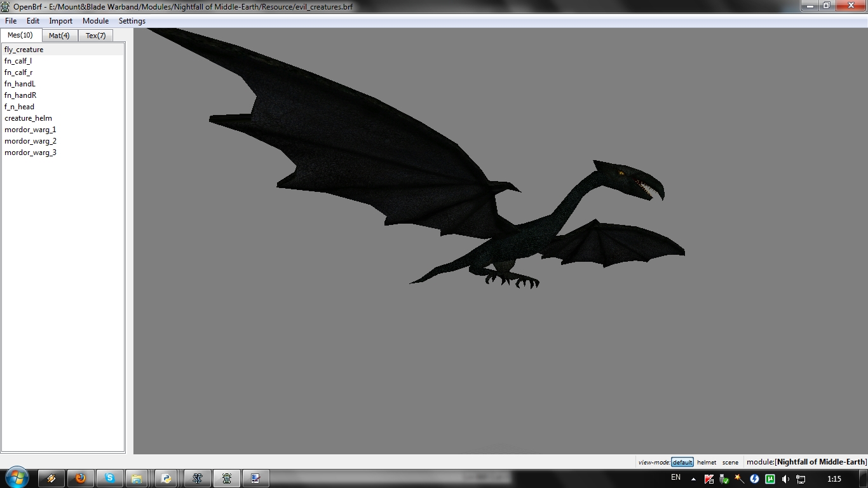
Task: Click the Nightfall of Middle-Earth module label
Action: pyautogui.click(x=806, y=462)
